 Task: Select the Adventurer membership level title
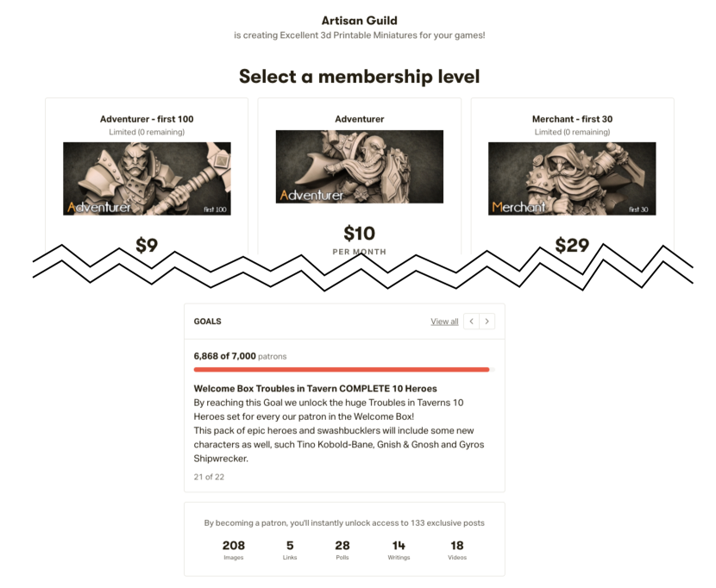click(359, 119)
